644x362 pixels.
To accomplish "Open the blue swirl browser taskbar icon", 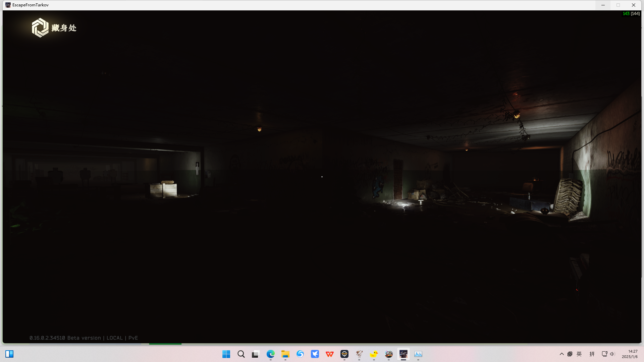I will pos(300,354).
